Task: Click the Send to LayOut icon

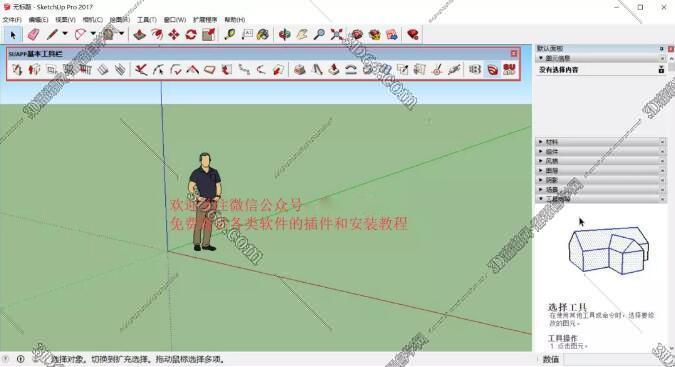Action: coord(392,34)
